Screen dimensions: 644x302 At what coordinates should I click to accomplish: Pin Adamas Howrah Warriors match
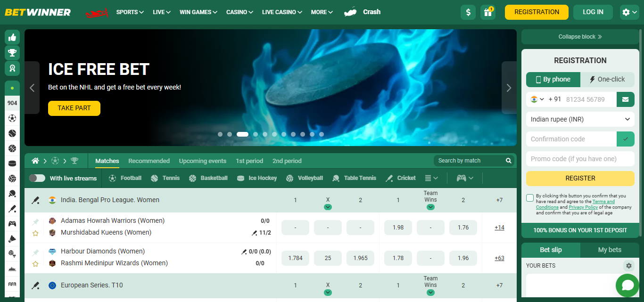[35, 222]
